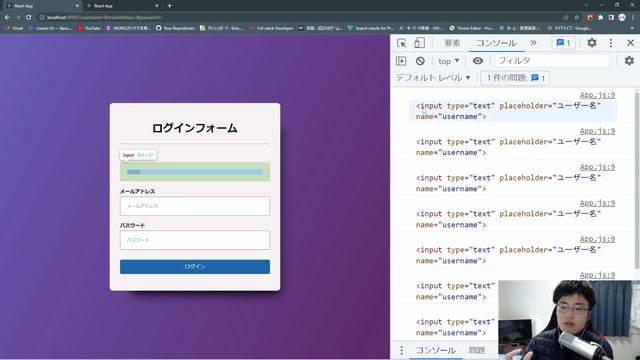Viewport: 640px width, 360px height.
Task: Focus the メールアドレス input field
Action: click(195, 206)
